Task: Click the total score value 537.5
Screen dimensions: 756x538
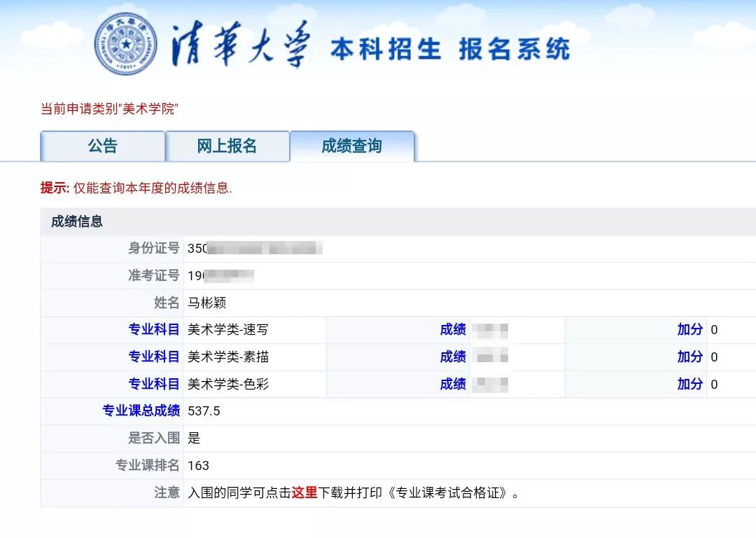Action: 204,411
